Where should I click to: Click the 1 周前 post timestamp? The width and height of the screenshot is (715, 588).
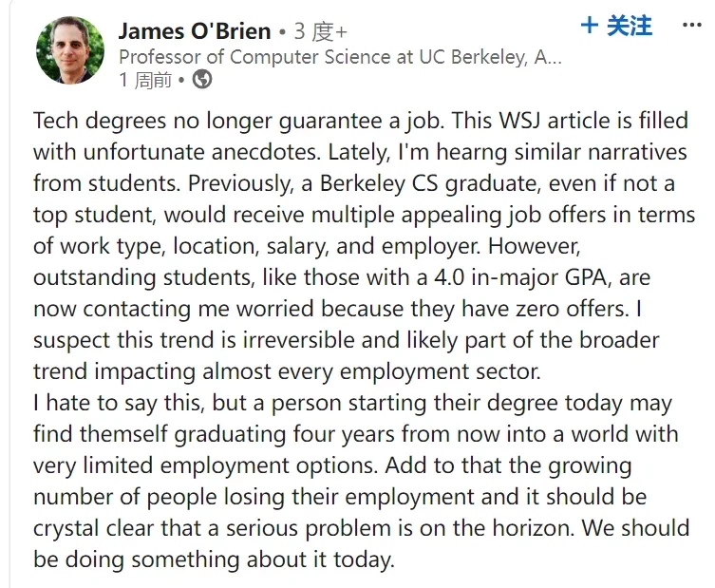click(x=145, y=80)
